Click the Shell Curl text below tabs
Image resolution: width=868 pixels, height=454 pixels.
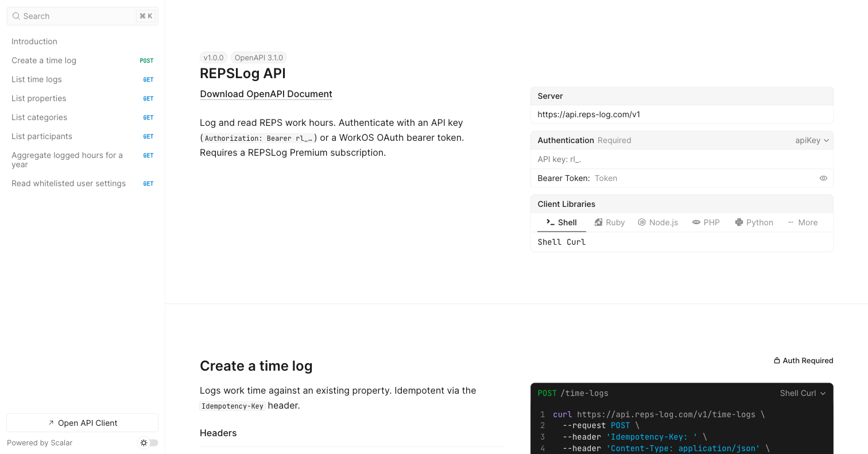pyautogui.click(x=561, y=242)
